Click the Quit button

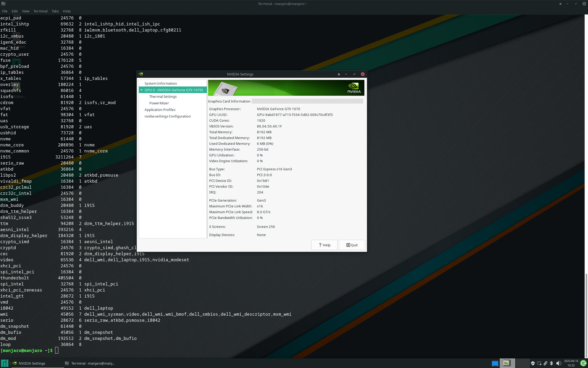coord(352,245)
